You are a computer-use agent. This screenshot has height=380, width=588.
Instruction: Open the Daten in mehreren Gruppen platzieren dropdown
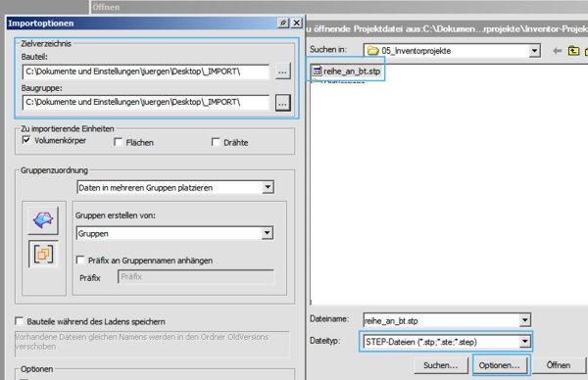tap(268, 187)
